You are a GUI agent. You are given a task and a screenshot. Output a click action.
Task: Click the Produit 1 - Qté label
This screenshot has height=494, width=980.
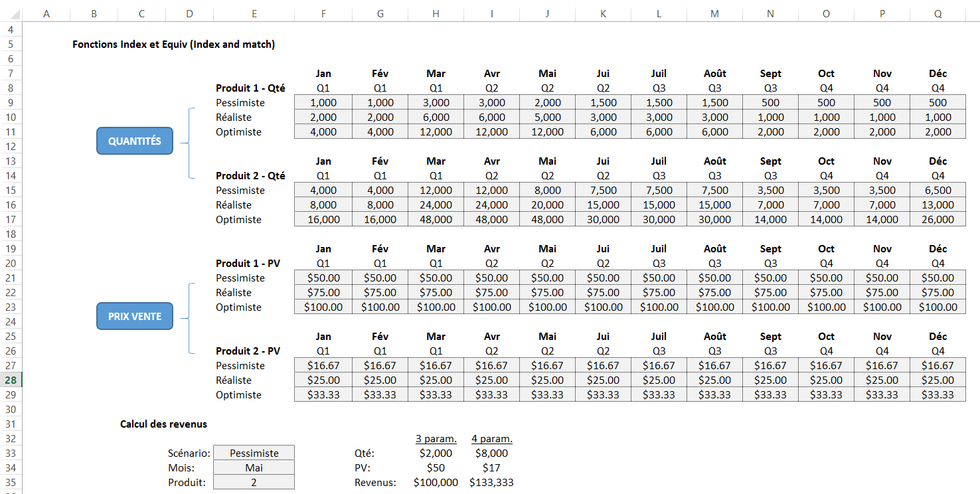[250, 88]
